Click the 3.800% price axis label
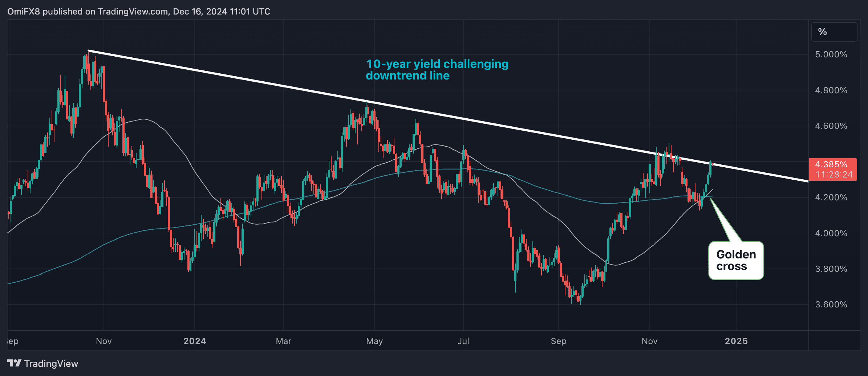Screen dimensions: 868x376 [831, 269]
